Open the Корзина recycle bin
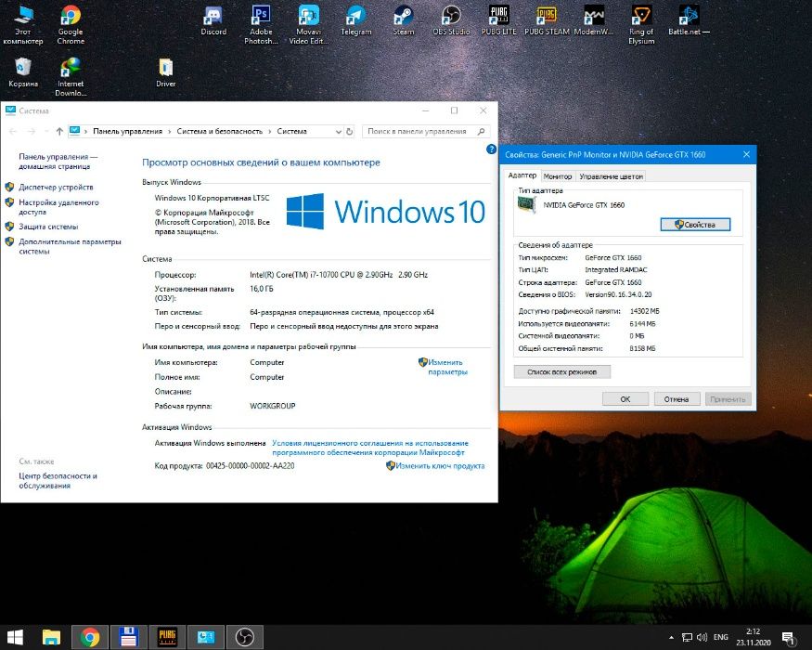Image resolution: width=812 pixels, height=650 pixels. tap(23, 72)
